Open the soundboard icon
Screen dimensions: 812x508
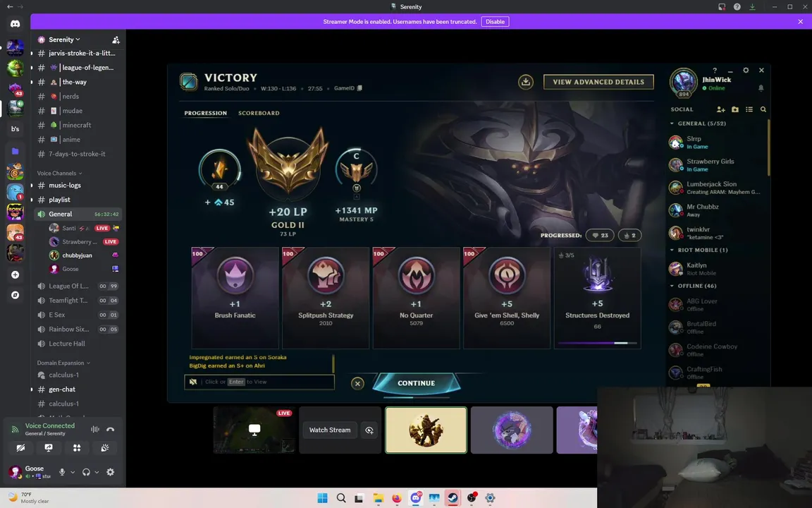pos(105,448)
